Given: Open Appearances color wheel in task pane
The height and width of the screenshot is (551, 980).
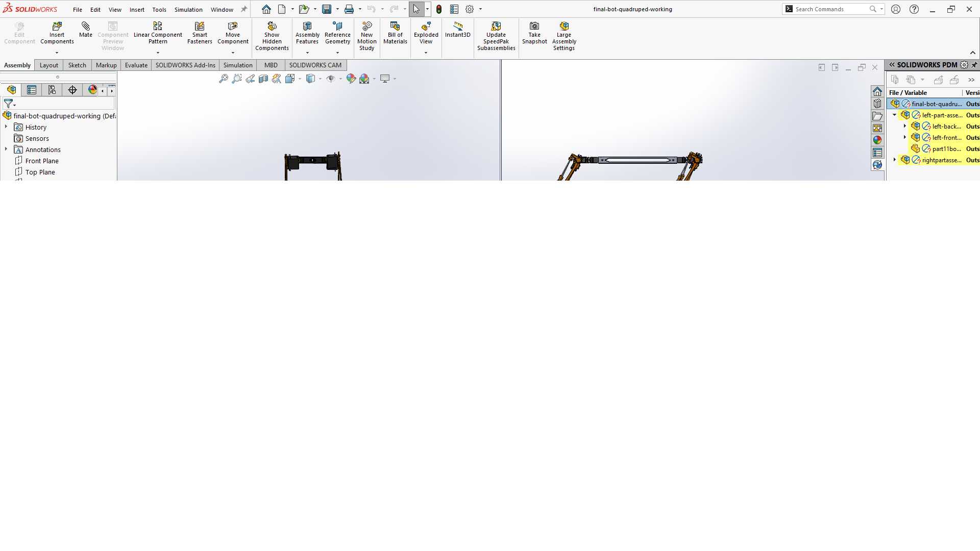Looking at the screenshot, I should click(x=877, y=140).
